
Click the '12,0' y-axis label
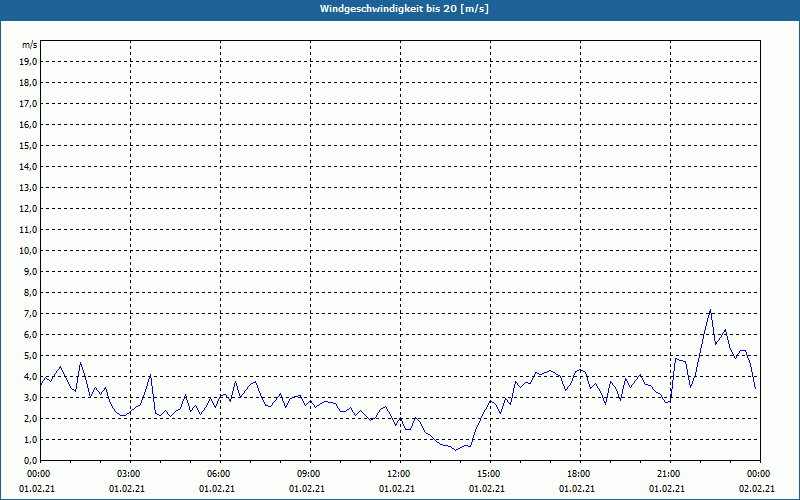29,209
